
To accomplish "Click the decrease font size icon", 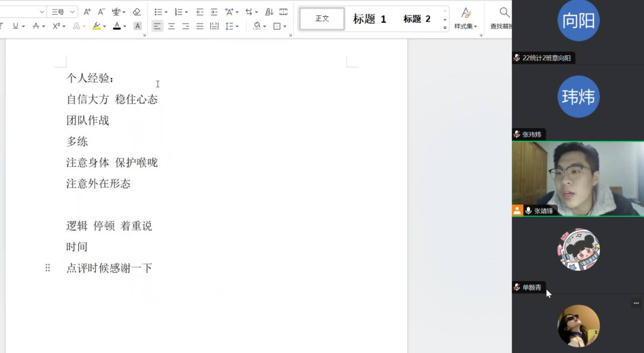I will (x=101, y=12).
